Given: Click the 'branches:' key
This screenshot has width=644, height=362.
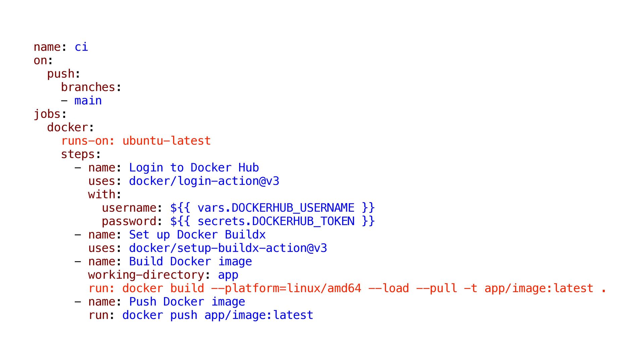Looking at the screenshot, I should coord(91,87).
